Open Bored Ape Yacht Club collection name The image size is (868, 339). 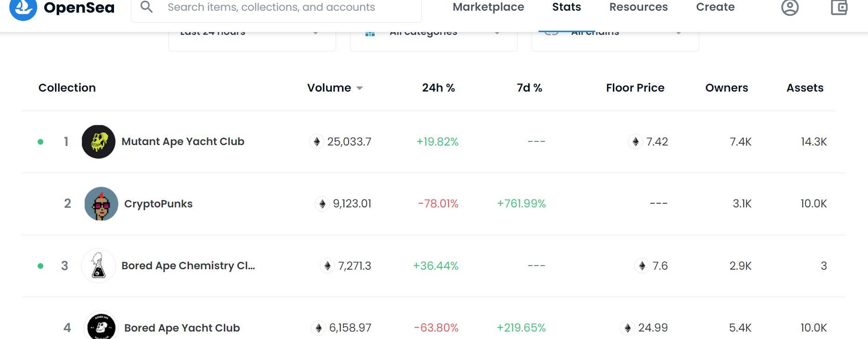pos(182,328)
